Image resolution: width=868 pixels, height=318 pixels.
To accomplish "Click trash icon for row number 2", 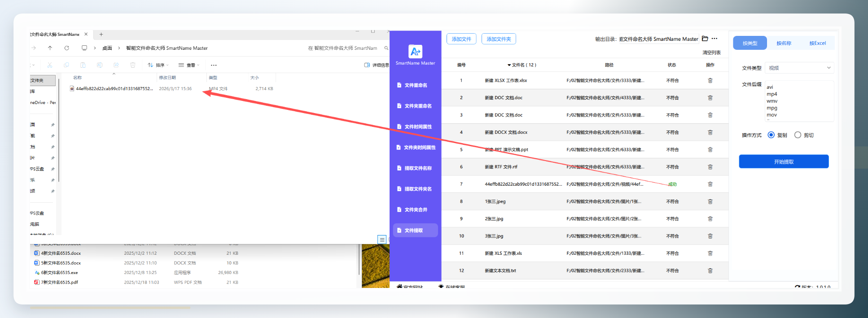I will [x=710, y=98].
